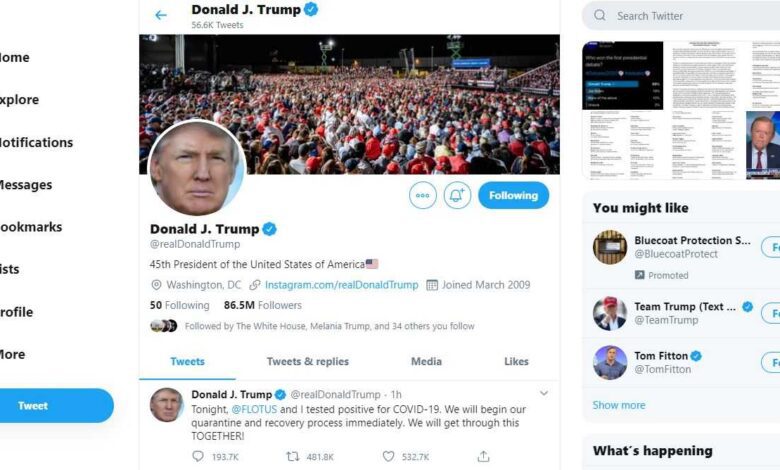Expand Show more suggestions
Screen dimensions: 780x470
(x=618, y=405)
